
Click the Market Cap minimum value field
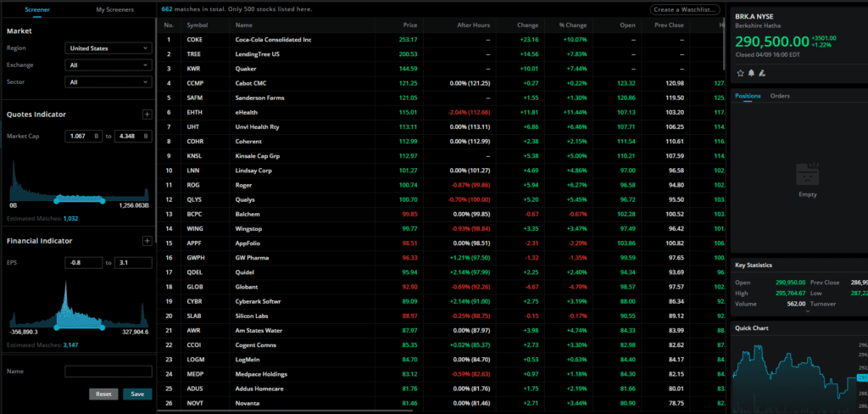84,136
